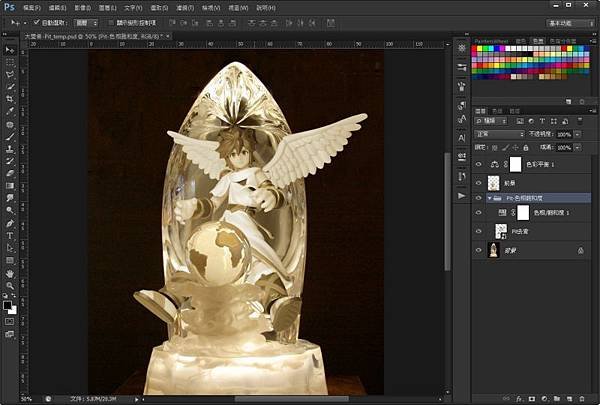Image resolution: width=600 pixels, height=405 pixels.
Task: Open the Image menu
Action: [x=83, y=8]
